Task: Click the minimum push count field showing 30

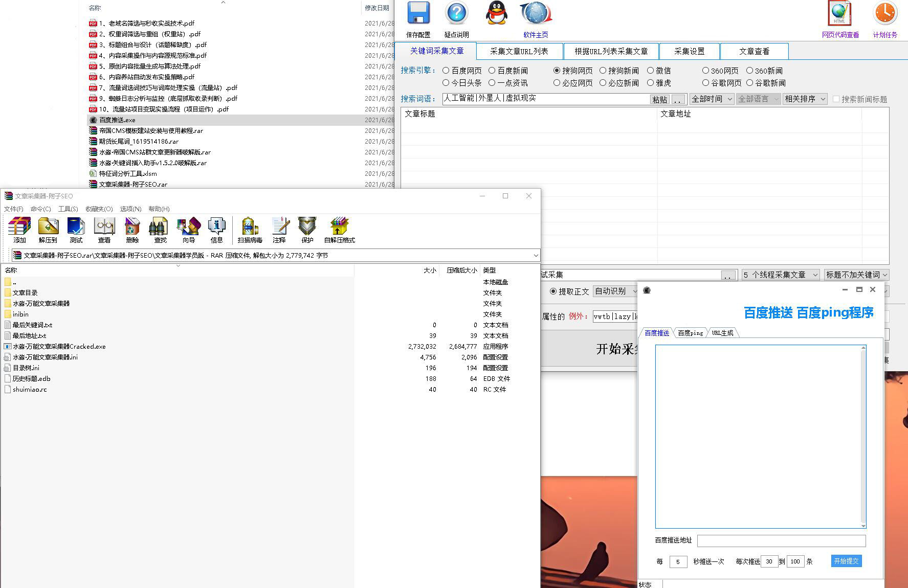Action: click(769, 561)
